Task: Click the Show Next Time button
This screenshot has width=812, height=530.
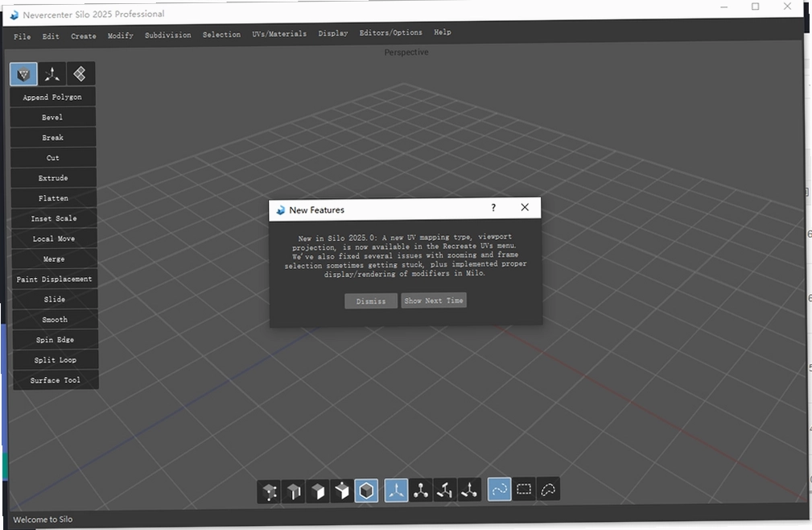Action: (434, 300)
